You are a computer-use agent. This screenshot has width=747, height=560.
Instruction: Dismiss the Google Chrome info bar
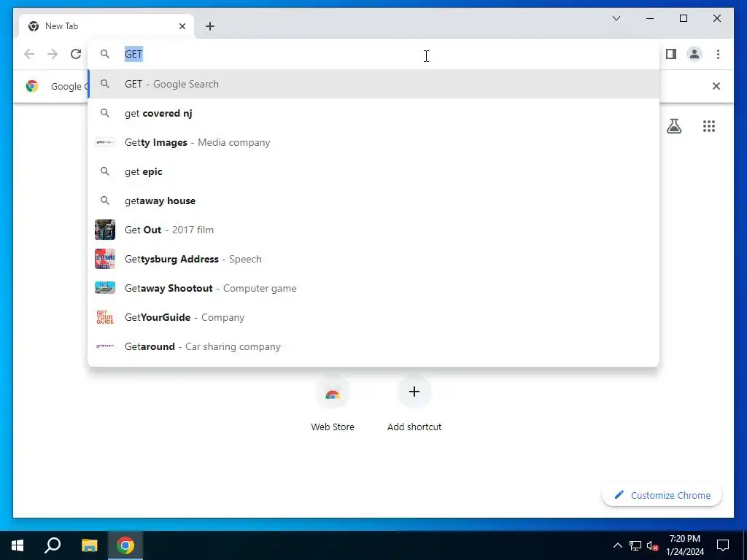point(716,86)
